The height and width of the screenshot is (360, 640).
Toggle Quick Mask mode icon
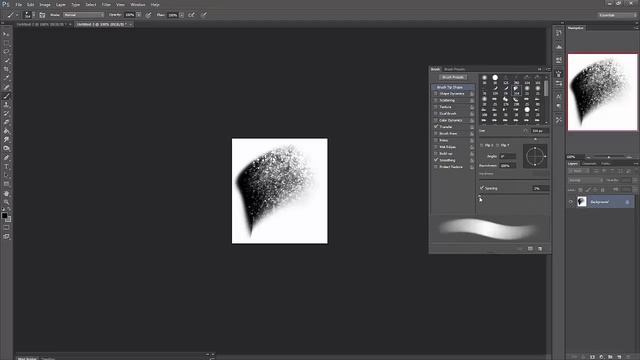click(x=6, y=228)
